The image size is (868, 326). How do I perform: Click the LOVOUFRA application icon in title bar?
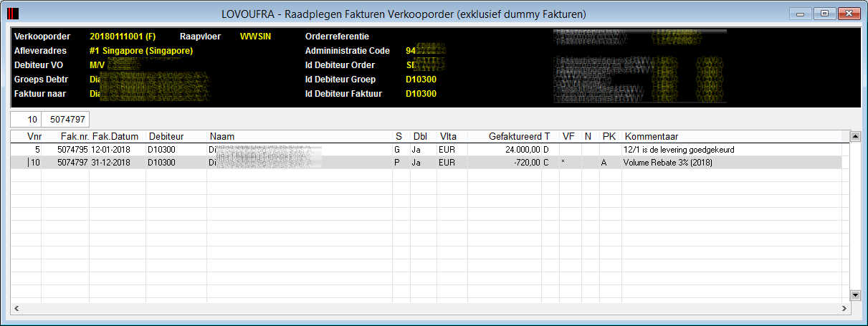tap(14, 13)
